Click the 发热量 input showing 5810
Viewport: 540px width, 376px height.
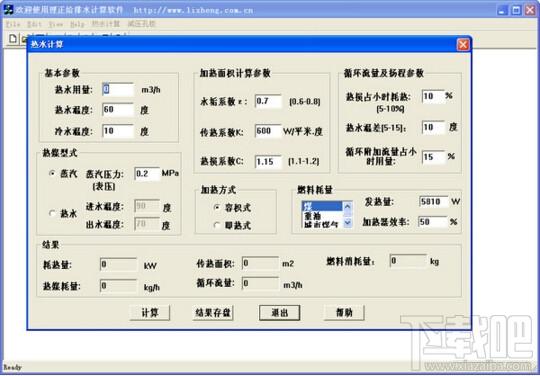434,201
